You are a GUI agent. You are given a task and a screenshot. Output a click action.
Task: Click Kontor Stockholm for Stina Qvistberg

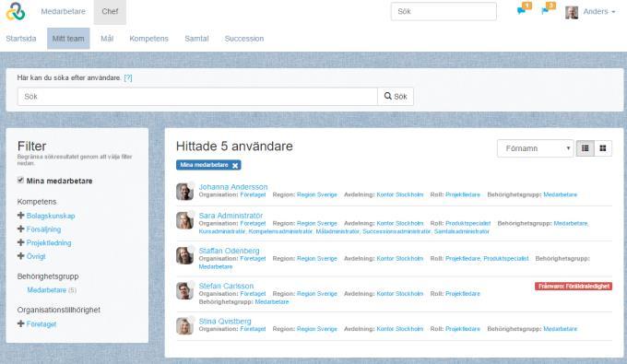click(x=400, y=329)
